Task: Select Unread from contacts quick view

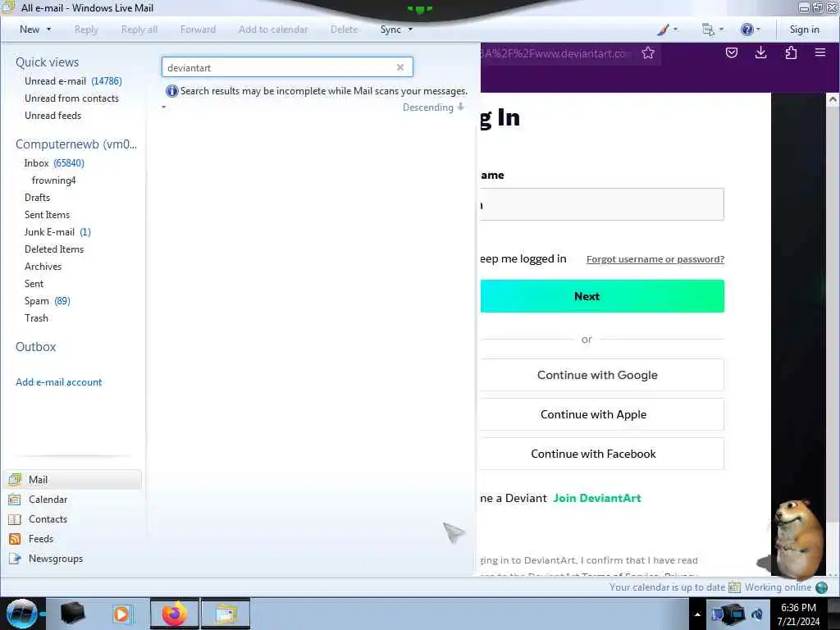Action: pyautogui.click(x=71, y=98)
